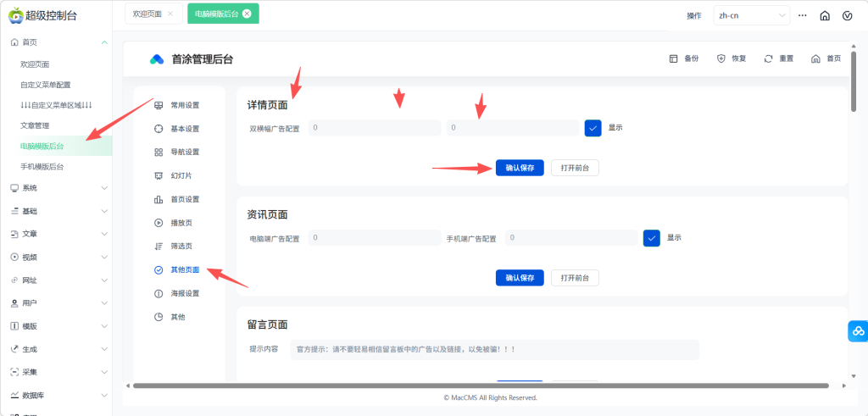Click the blue cloud floating icon
868x416 pixels.
(x=858, y=330)
